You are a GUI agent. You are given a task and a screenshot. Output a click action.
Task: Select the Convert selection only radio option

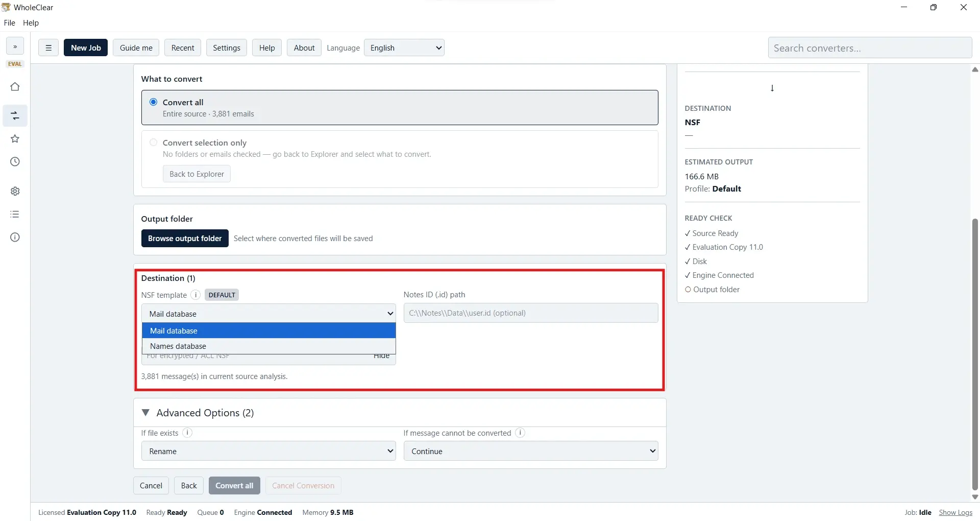click(x=153, y=143)
